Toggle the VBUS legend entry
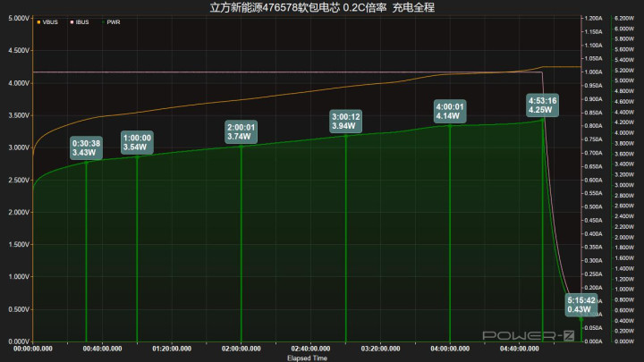This screenshot has width=644, height=362. 47,22
